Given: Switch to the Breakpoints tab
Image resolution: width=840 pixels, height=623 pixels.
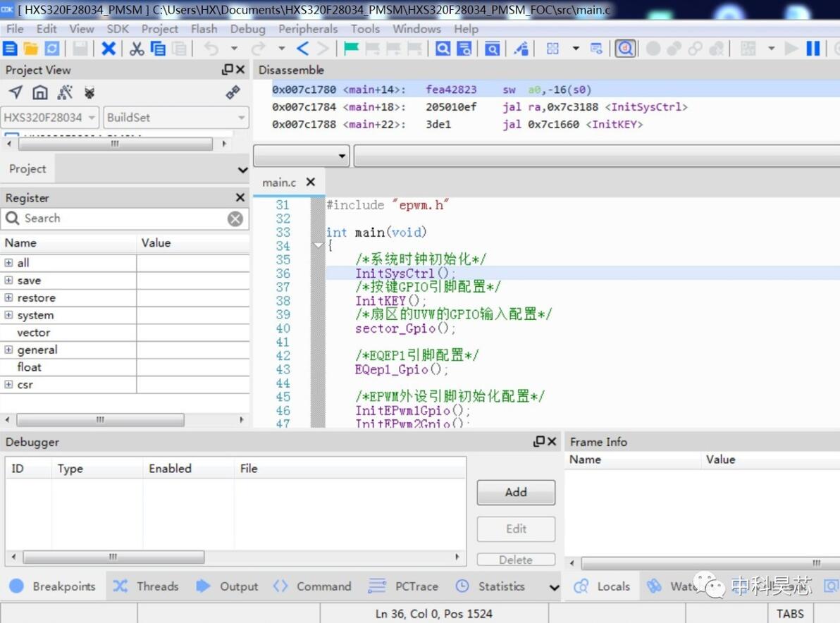Looking at the screenshot, I should 52,586.
